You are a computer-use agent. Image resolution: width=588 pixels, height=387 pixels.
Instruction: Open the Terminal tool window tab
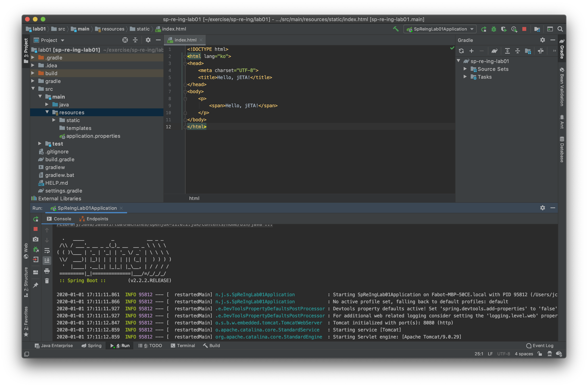tap(183, 346)
